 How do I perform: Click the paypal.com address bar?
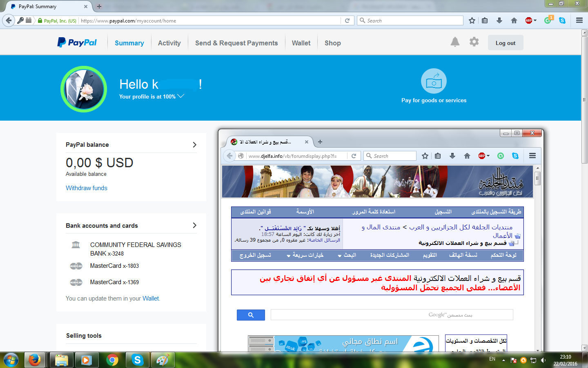(209, 20)
